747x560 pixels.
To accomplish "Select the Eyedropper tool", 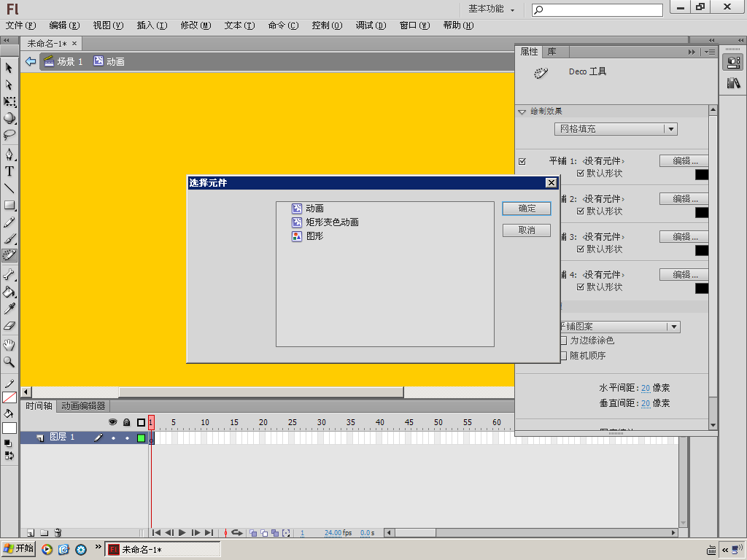I will pos(9,308).
